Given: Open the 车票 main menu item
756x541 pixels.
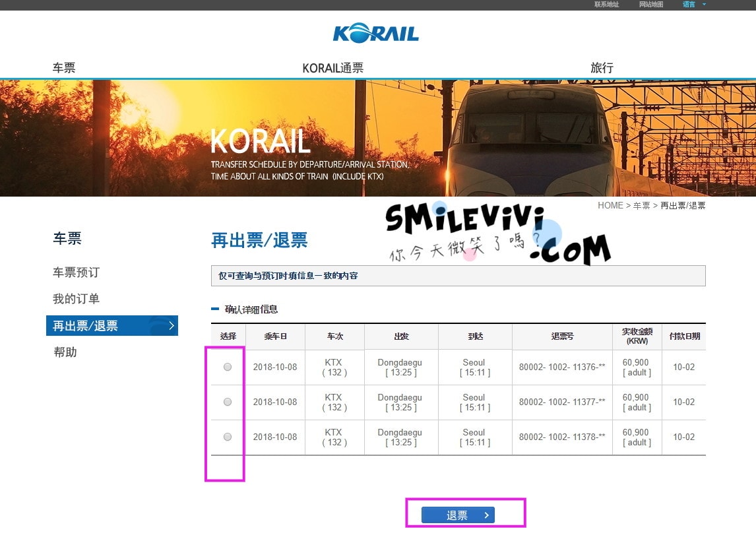Looking at the screenshot, I should (x=64, y=67).
